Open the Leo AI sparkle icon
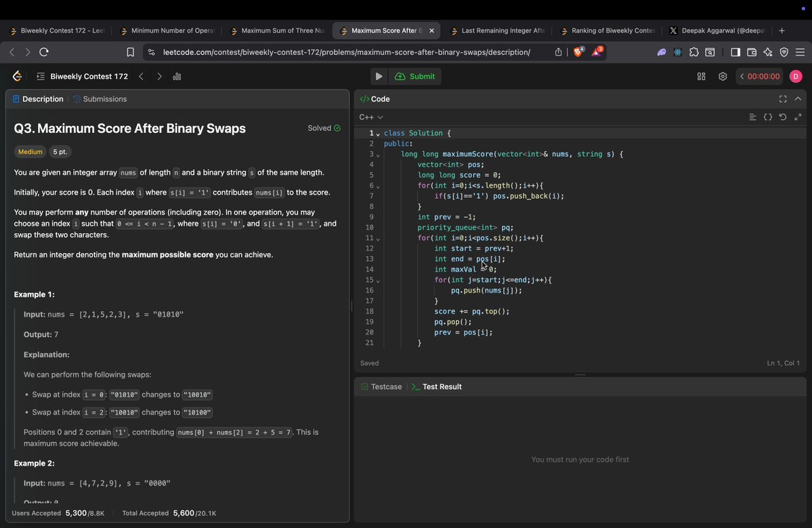Screen dimensions: 812x528 [767, 52]
